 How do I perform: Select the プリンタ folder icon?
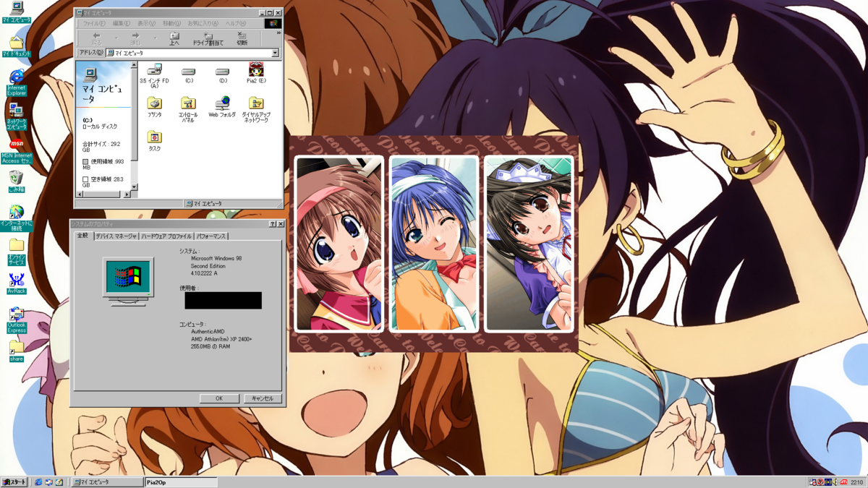point(154,107)
